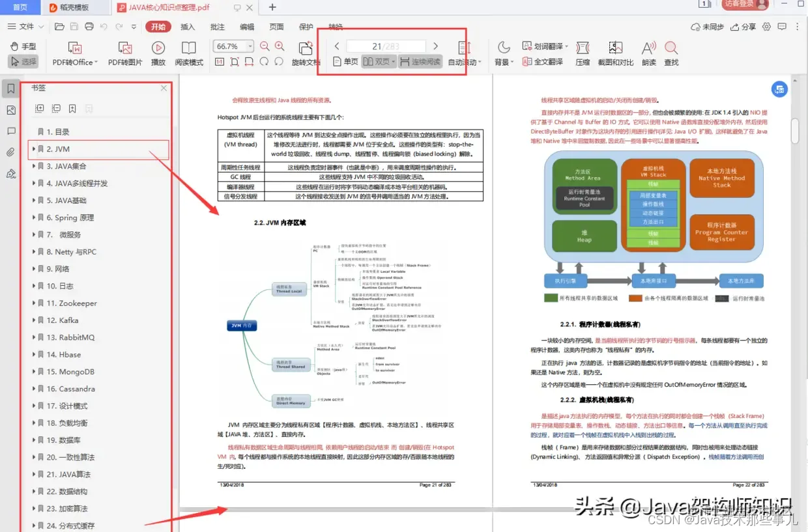Image resolution: width=808 pixels, height=532 pixels.
Task: Switch to 页面 ribbon tab
Action: (277, 27)
